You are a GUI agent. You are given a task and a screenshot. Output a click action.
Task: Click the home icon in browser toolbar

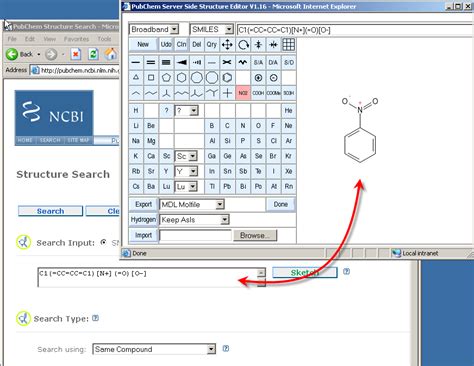tap(111, 54)
